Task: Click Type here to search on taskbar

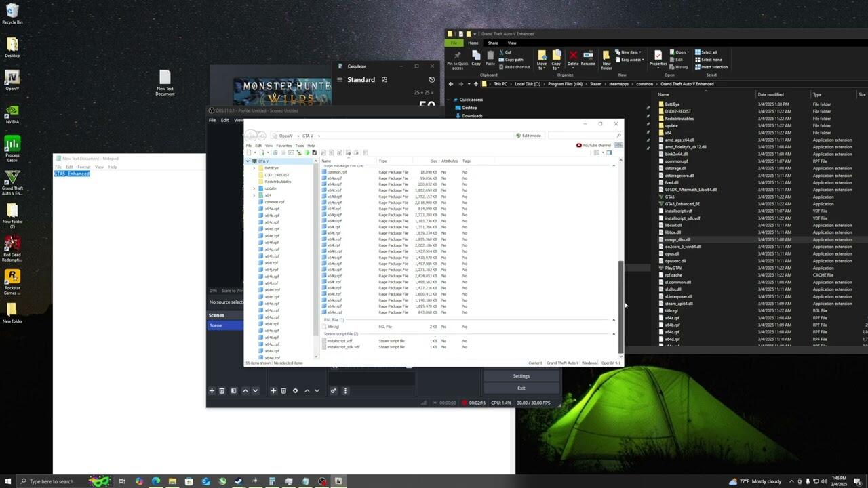Action: [52, 481]
